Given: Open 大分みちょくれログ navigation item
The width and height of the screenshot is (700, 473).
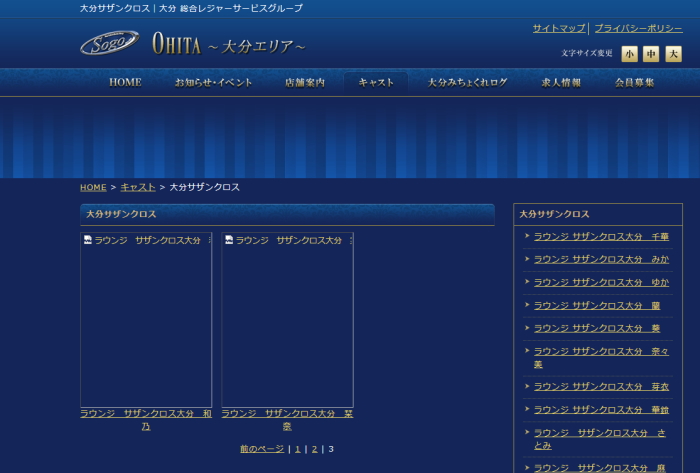Looking at the screenshot, I should (467, 82).
